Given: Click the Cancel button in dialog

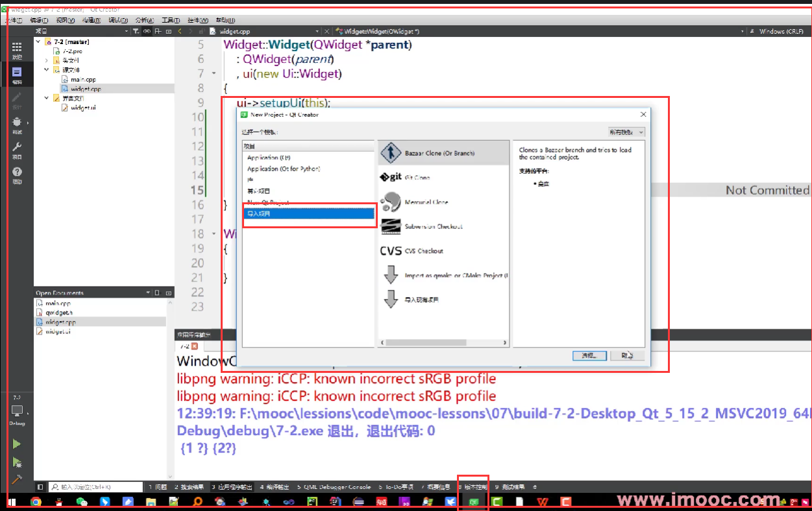Looking at the screenshot, I should pos(627,355).
